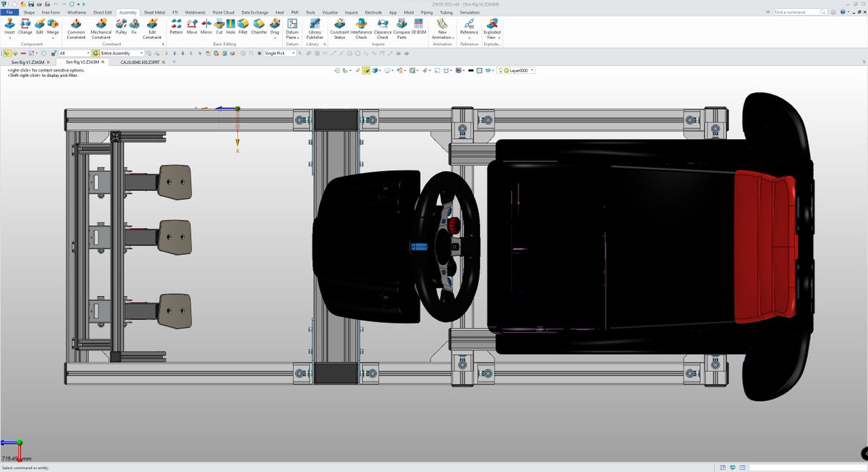Click the Insert component tool
The image size is (868, 472).
point(9,26)
